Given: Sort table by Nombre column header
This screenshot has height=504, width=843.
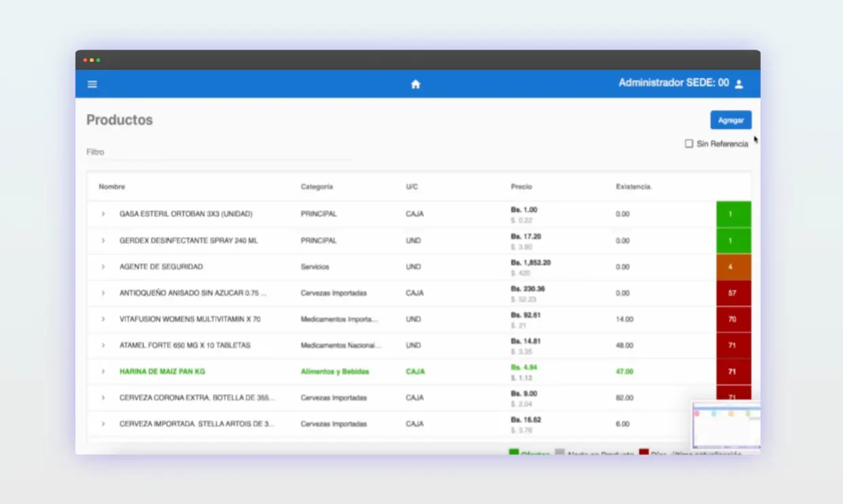Looking at the screenshot, I should click(x=112, y=187).
